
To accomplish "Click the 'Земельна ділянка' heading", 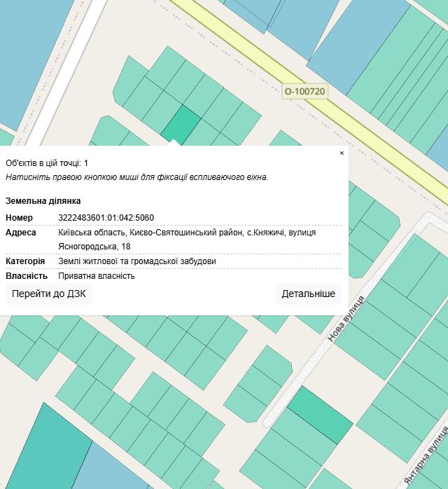I will tap(43, 201).
